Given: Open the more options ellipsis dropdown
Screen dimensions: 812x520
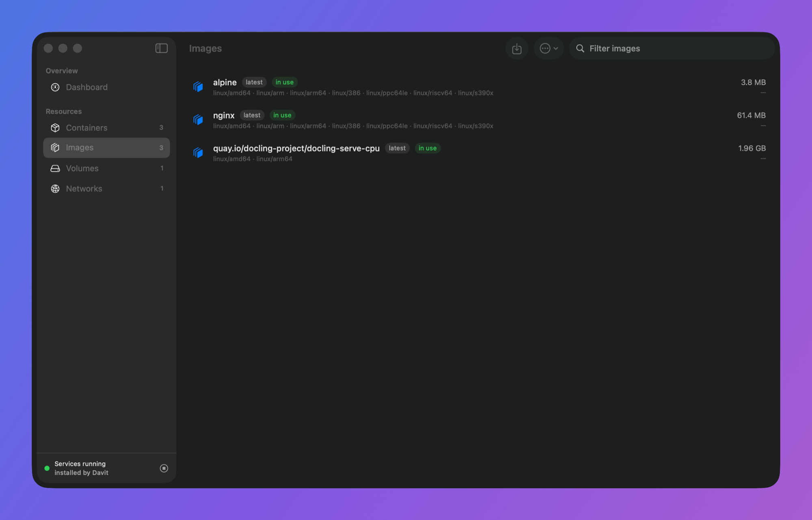Looking at the screenshot, I should 549,48.
